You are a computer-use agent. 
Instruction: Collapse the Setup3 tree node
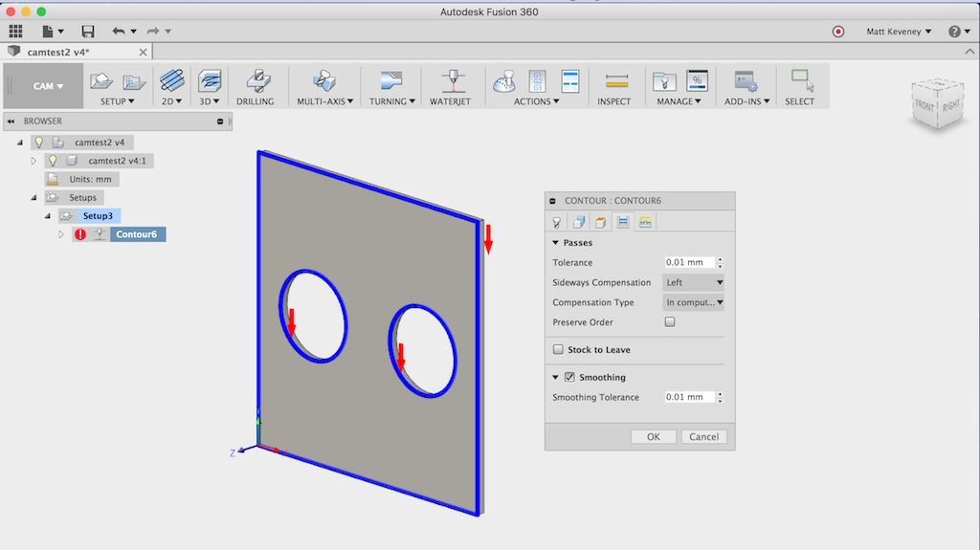[48, 215]
